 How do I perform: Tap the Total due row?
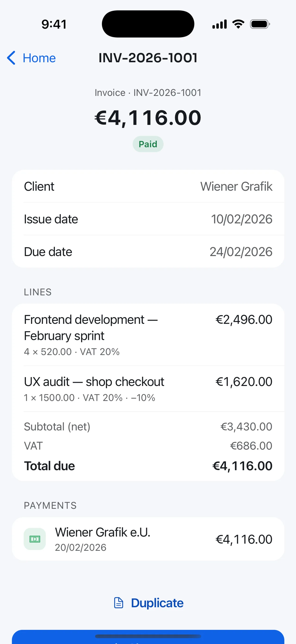[148, 466]
